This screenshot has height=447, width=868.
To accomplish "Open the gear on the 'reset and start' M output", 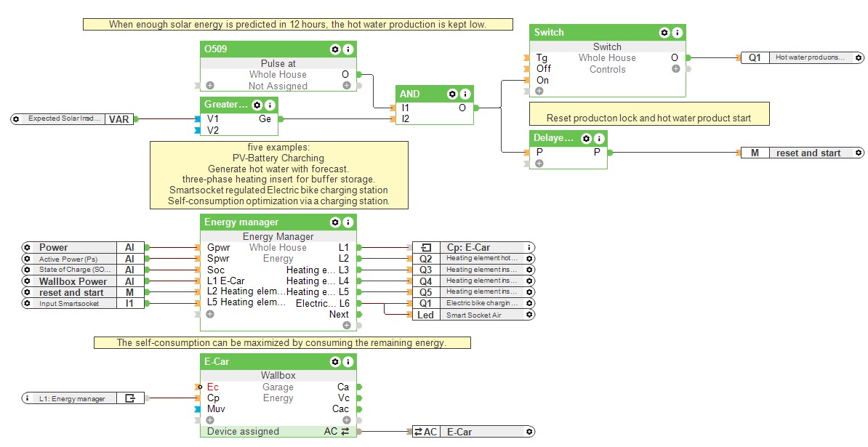I will point(858,153).
